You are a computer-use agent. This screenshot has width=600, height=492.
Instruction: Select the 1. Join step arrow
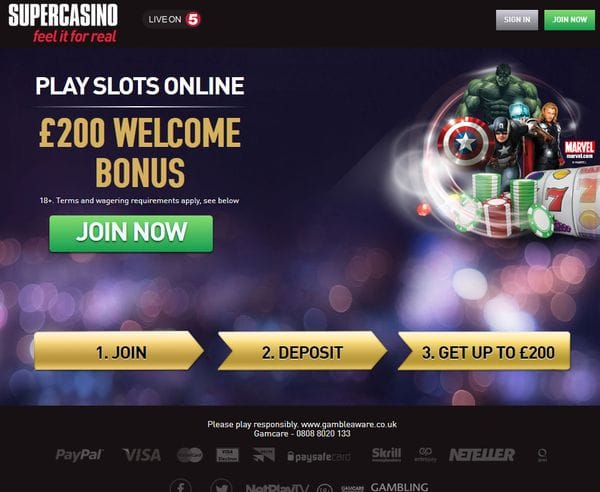(119, 351)
